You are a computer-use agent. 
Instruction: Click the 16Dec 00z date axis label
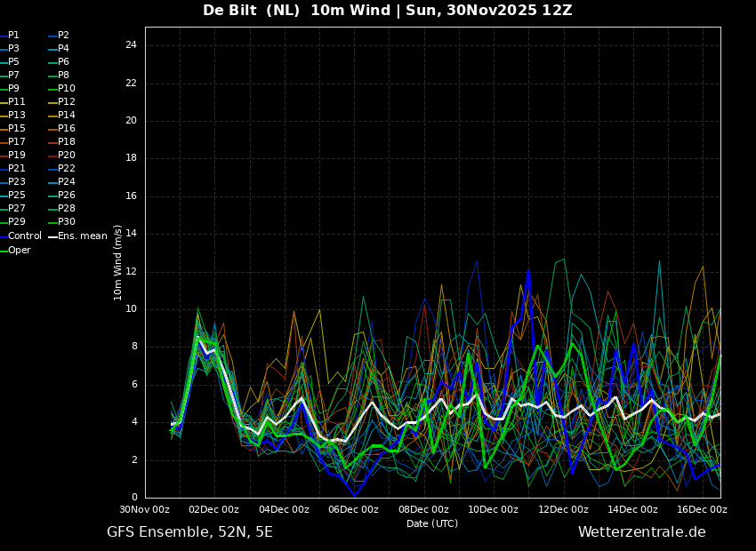(702, 510)
